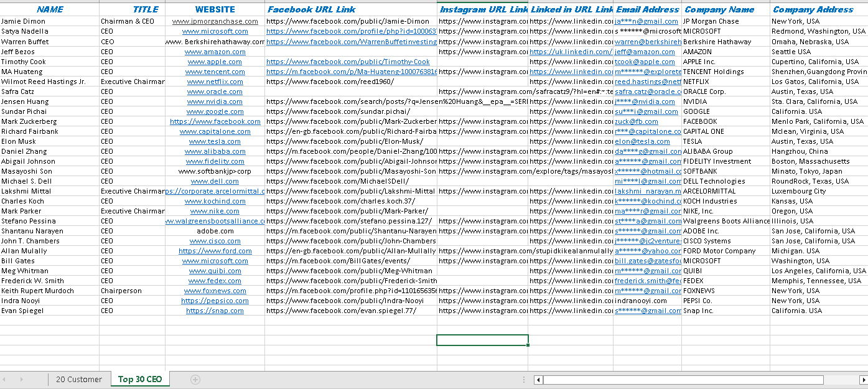Open the www.dell.com website link

point(215,181)
